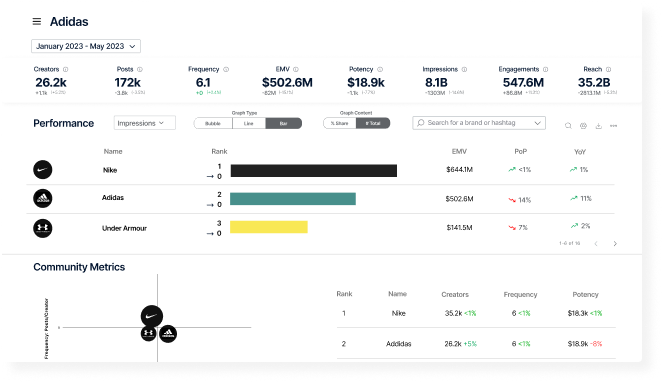Open the January 2023 - May 2023 date range dropdown
The width and height of the screenshot is (663, 383).
(x=86, y=46)
